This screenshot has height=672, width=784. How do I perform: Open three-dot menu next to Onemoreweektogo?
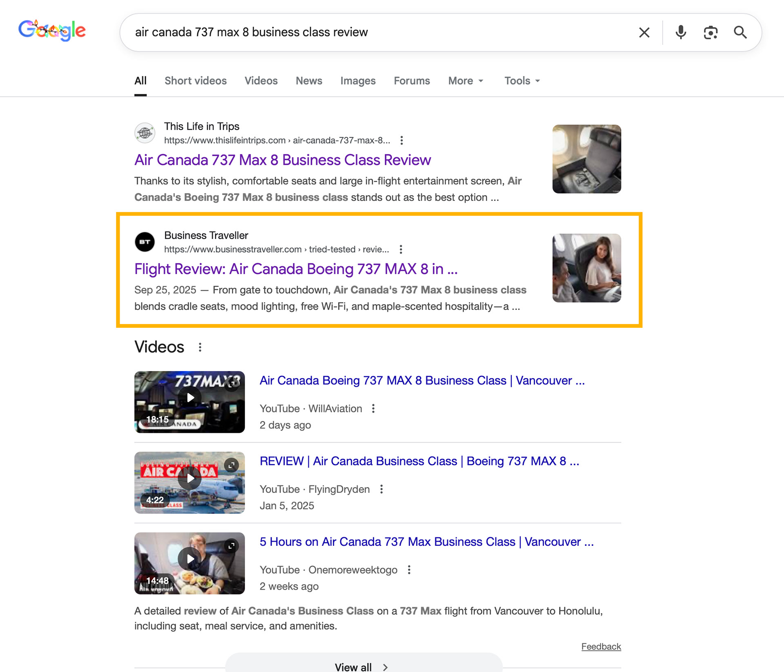click(409, 570)
